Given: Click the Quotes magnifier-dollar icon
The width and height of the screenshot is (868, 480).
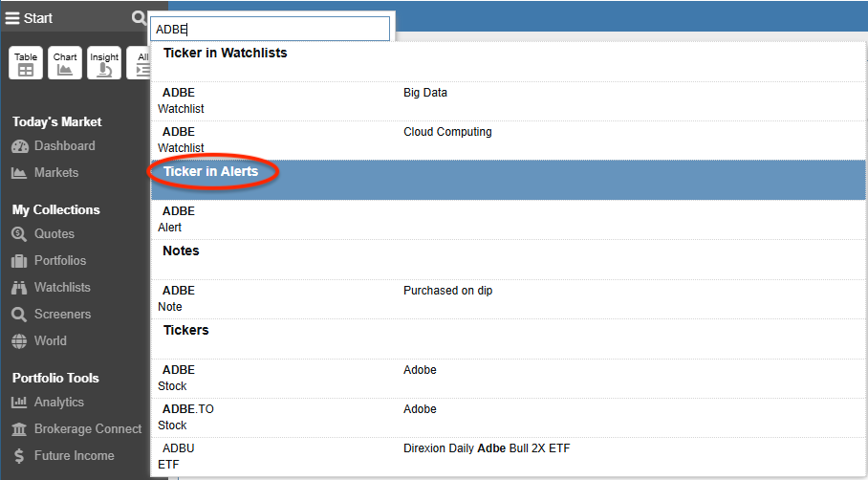Looking at the screenshot, I should [19, 234].
